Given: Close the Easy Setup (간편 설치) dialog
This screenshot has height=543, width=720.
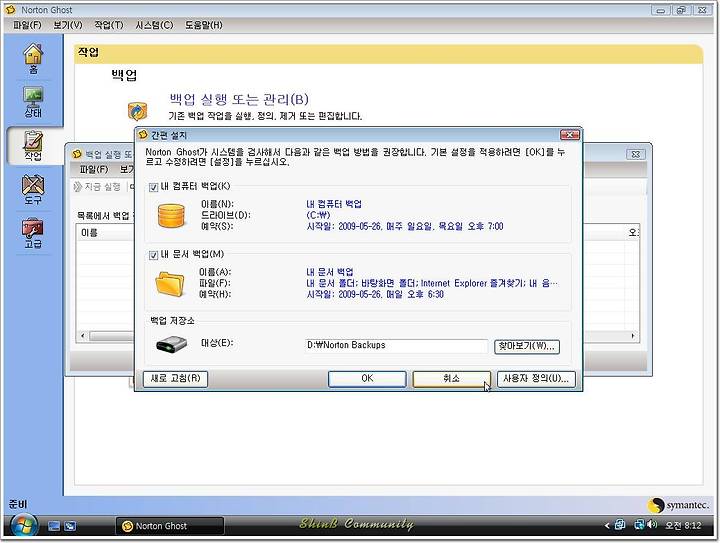Looking at the screenshot, I should coord(570,134).
